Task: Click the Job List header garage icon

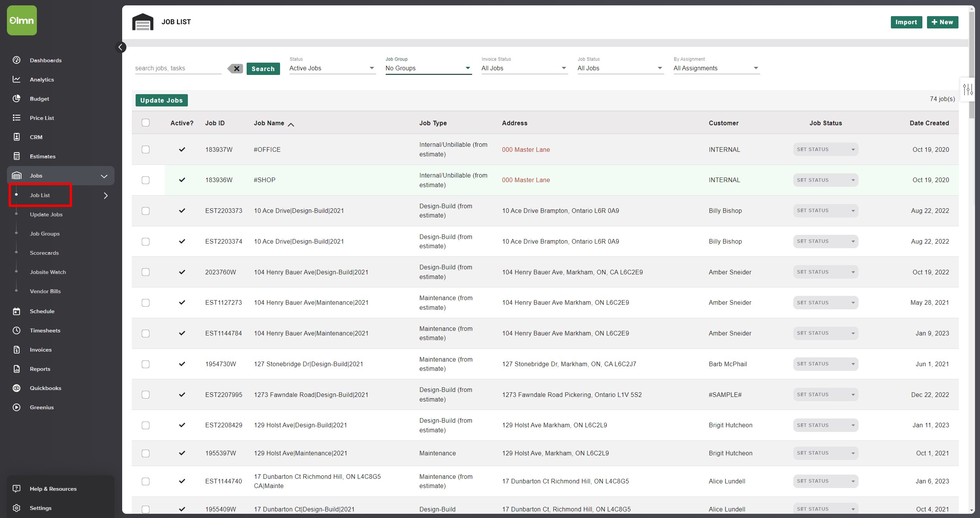Action: click(143, 22)
